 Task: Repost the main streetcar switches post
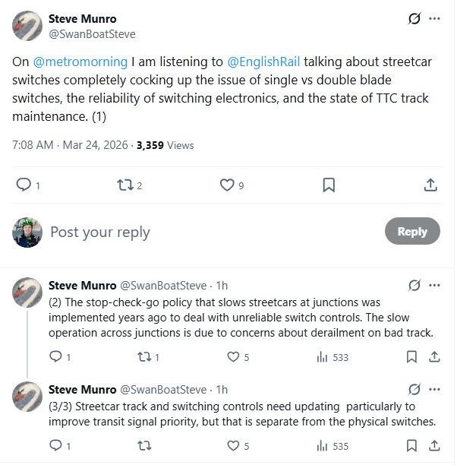123,185
